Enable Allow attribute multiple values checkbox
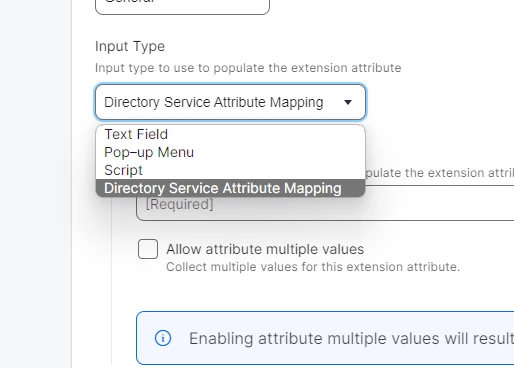 (148, 249)
